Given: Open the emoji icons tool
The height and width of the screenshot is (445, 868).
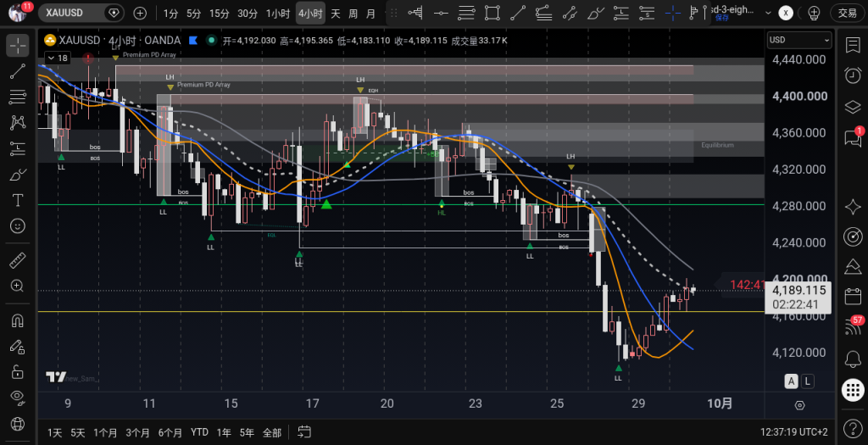Looking at the screenshot, I should click(x=18, y=225).
